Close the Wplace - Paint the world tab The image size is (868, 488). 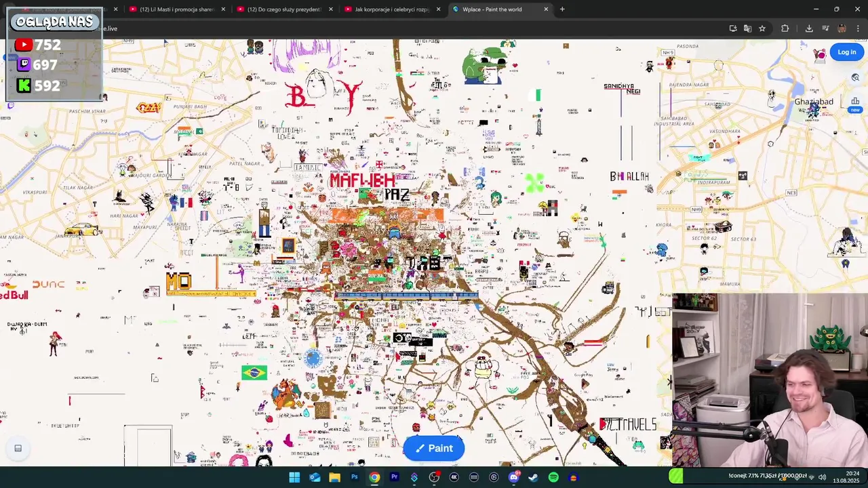pyautogui.click(x=546, y=9)
